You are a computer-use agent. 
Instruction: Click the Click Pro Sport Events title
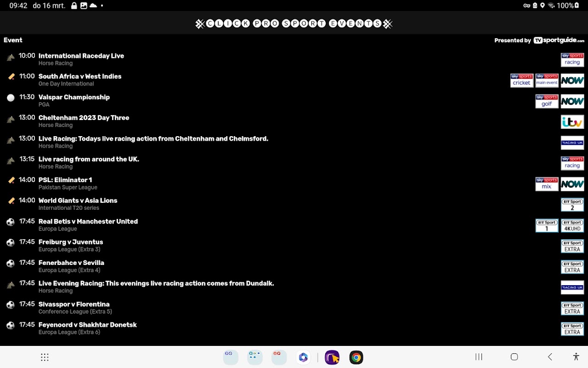tap(294, 24)
